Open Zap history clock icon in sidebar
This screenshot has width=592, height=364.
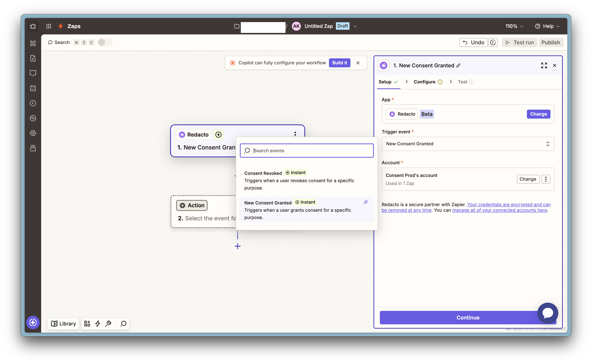click(x=33, y=103)
